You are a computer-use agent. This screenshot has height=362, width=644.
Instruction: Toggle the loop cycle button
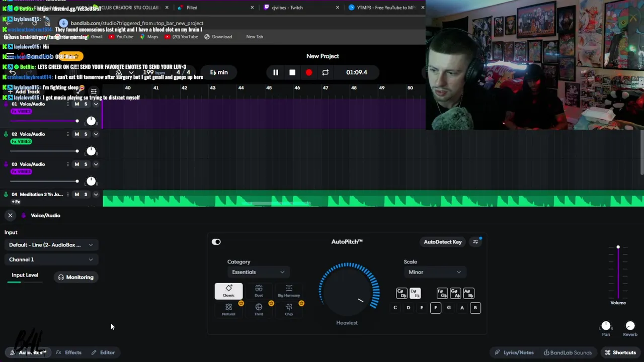click(326, 72)
